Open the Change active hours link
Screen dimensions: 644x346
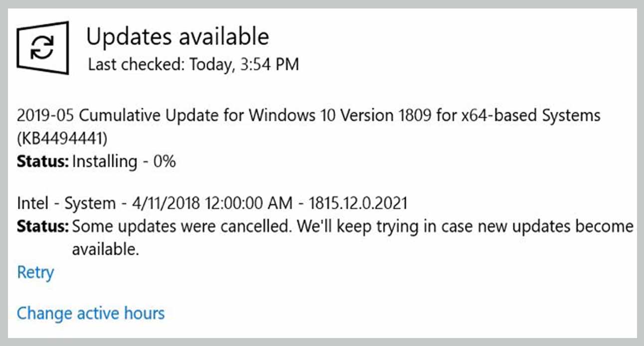click(91, 314)
